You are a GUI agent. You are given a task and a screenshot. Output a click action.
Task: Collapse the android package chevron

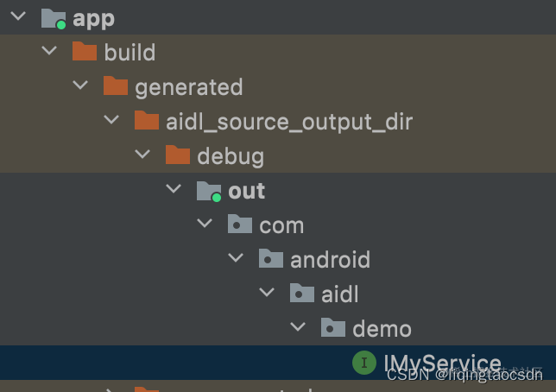click(236, 257)
